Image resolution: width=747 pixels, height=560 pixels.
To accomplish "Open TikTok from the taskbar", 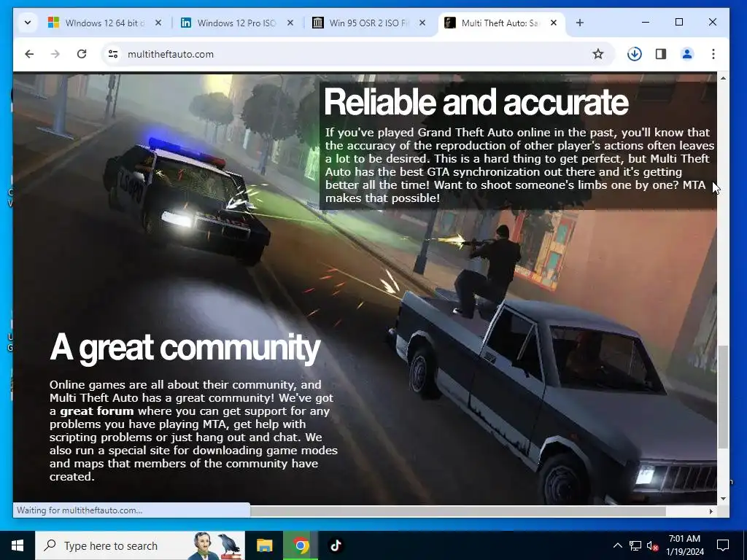I will 336,545.
